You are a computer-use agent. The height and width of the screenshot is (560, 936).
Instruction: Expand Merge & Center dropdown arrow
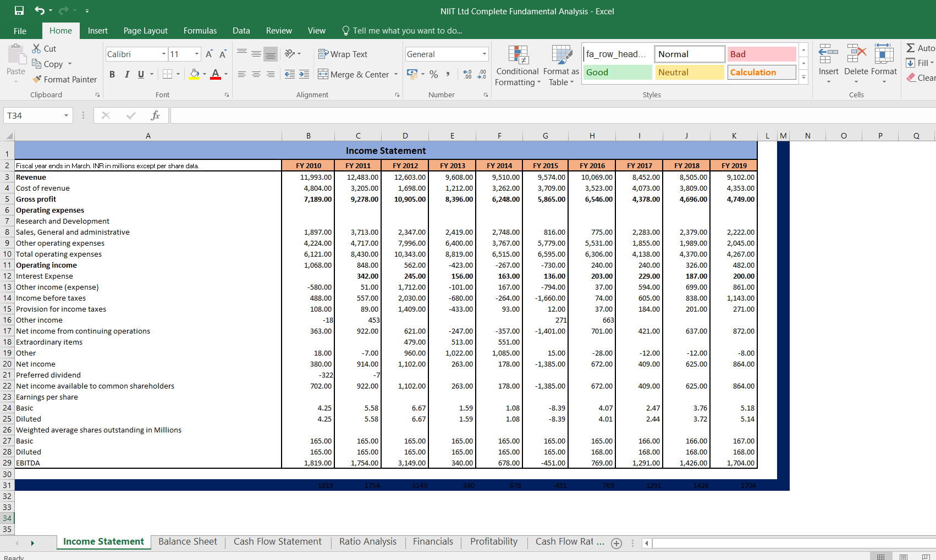(x=396, y=74)
